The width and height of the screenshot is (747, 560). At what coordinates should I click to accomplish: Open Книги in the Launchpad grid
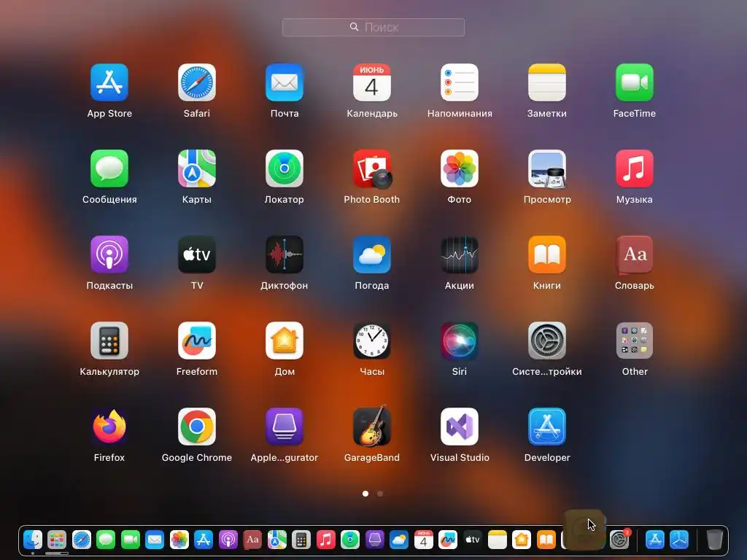pos(547,254)
